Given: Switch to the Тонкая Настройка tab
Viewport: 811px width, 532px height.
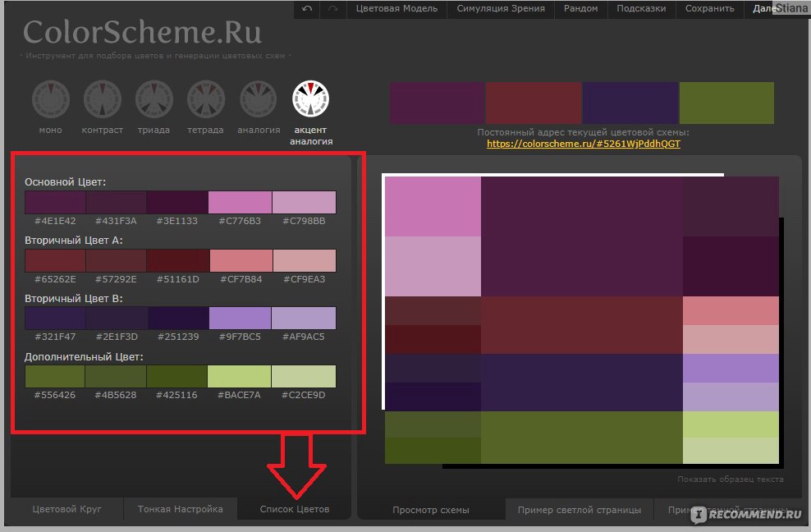Looking at the screenshot, I should pyautogui.click(x=181, y=509).
